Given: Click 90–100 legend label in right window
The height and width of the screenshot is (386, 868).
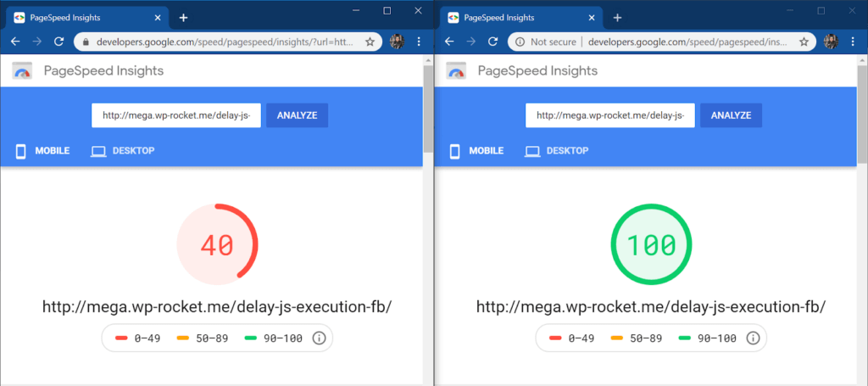Looking at the screenshot, I should tap(716, 338).
